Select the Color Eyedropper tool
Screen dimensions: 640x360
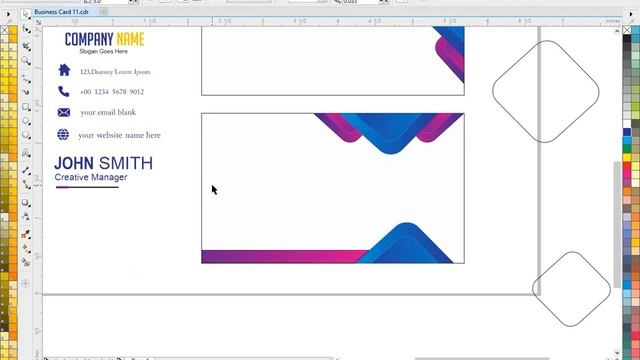click(26, 234)
